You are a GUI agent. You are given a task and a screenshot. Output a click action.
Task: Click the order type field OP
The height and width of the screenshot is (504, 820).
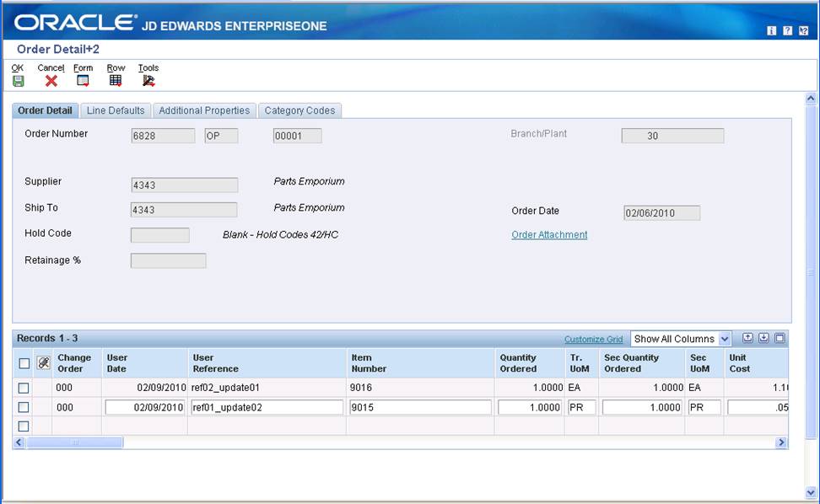(221, 136)
